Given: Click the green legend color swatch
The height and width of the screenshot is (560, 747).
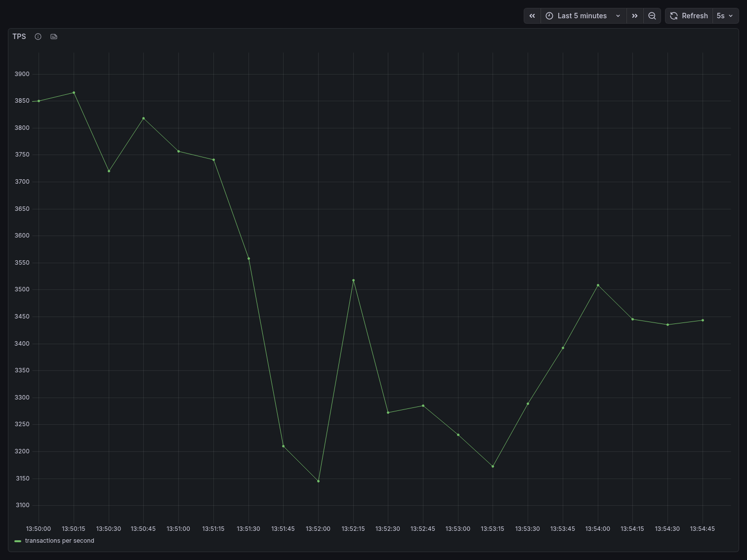Looking at the screenshot, I should tap(18, 541).
